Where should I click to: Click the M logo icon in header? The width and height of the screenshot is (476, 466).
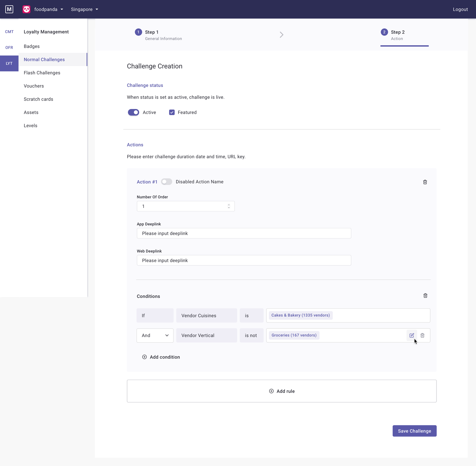[x=9, y=9]
